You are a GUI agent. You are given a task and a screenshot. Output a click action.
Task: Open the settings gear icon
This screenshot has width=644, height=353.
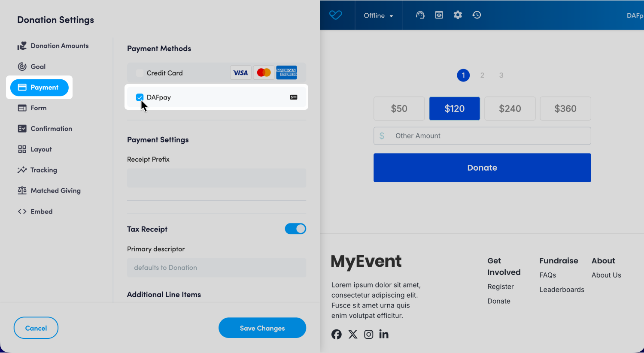458,15
